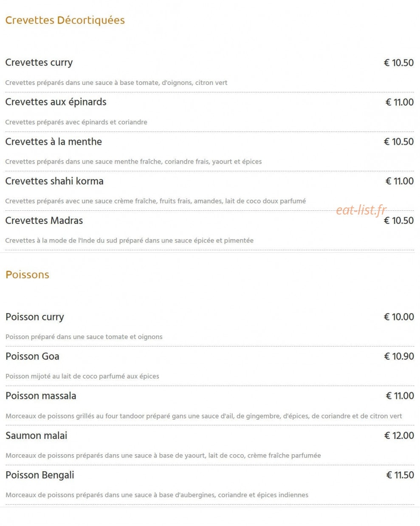The image size is (420, 526).
Task: Select the Poisson Bengali item
Action: pos(40,475)
